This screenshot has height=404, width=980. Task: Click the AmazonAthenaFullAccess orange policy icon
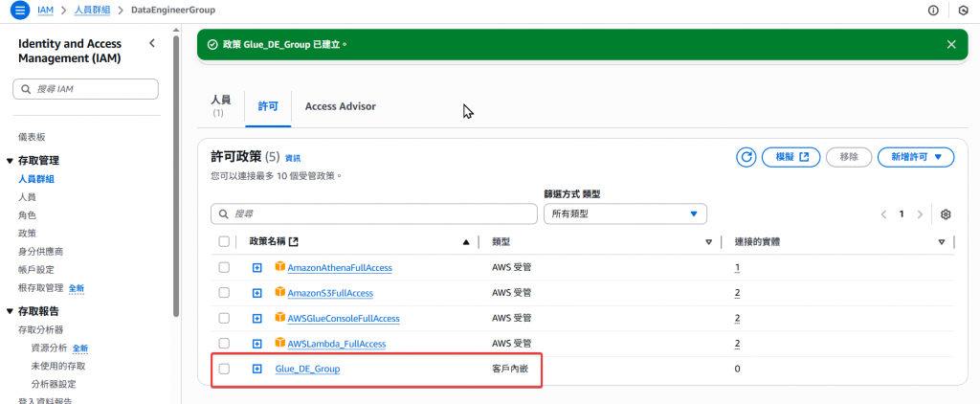(280, 267)
